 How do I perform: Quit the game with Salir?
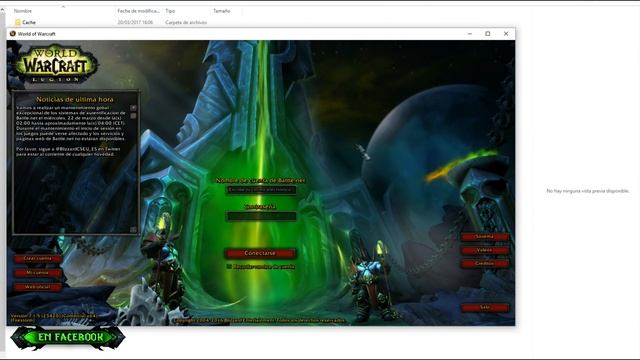click(x=485, y=307)
